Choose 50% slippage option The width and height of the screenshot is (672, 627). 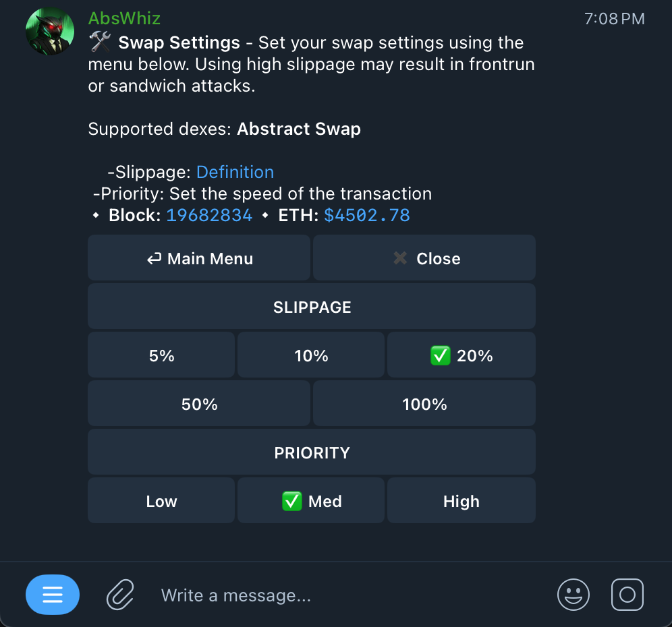pos(199,405)
